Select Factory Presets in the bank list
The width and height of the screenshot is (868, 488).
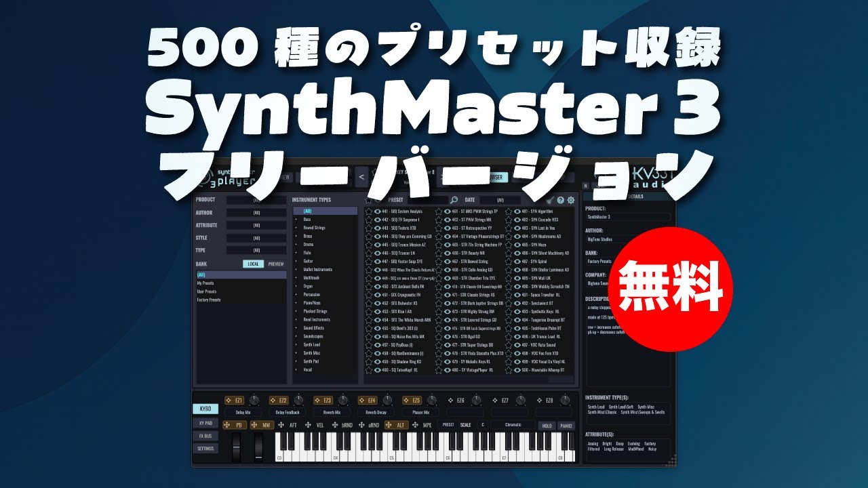[x=209, y=300]
